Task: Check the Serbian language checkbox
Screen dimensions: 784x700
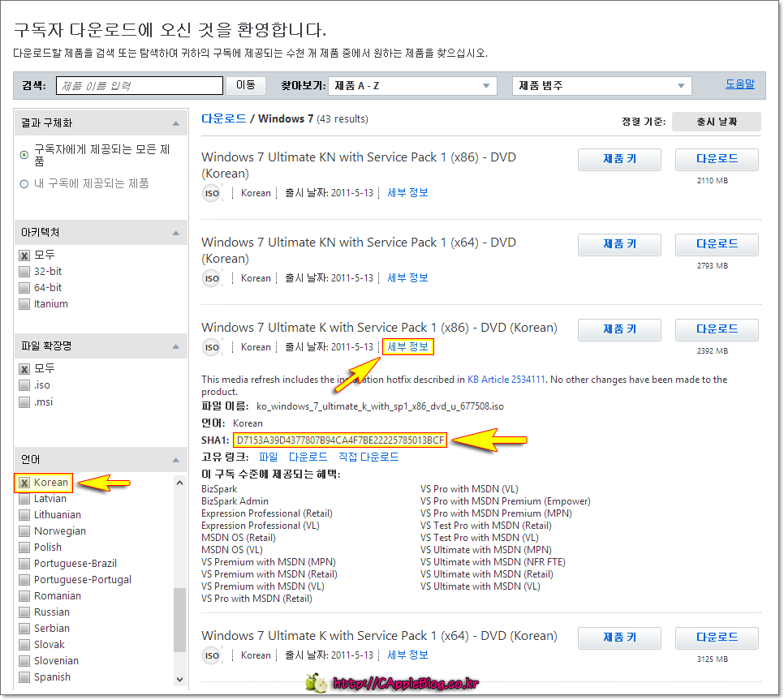Action: [24, 629]
